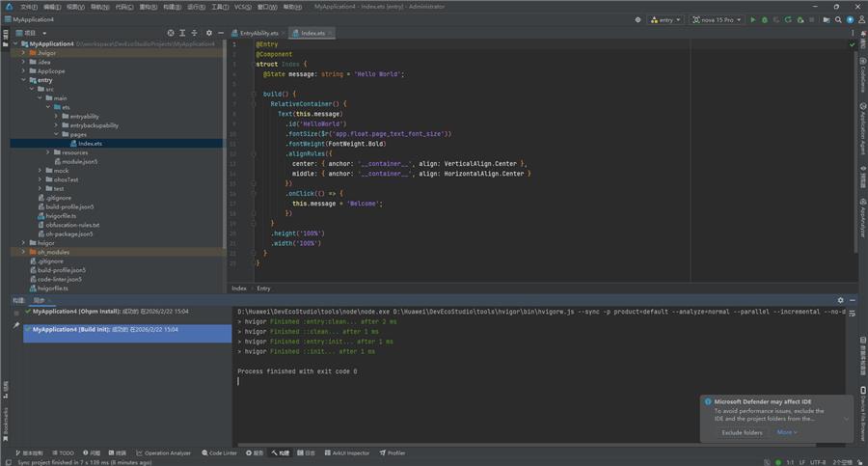The image size is (868, 466).
Task: Toggle the Profiler tool window
Action: 393,452
